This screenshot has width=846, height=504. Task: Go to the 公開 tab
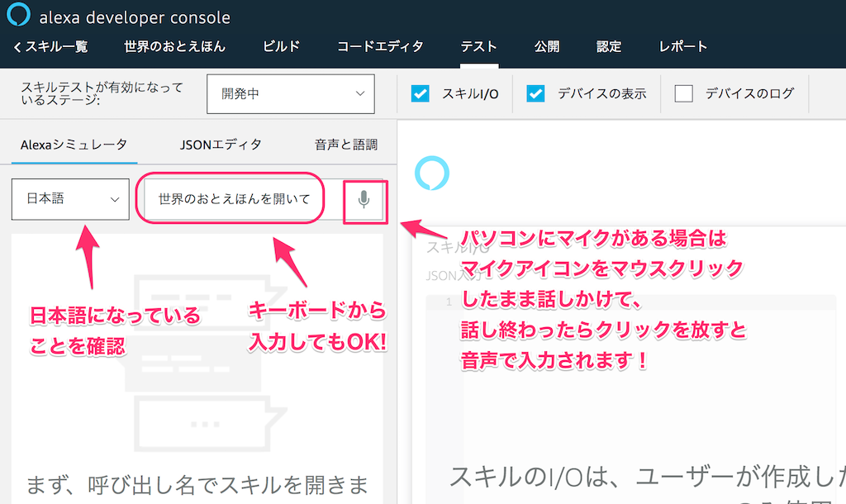coord(547,47)
